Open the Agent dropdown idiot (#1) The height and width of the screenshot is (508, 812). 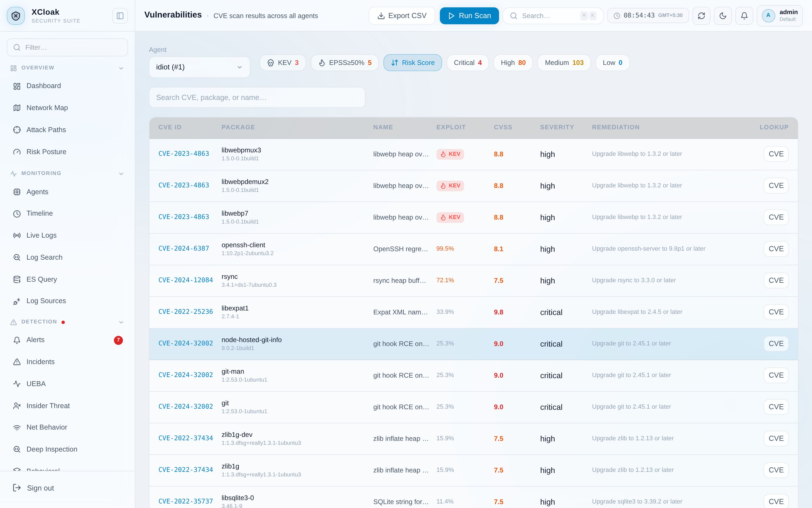pyautogui.click(x=200, y=67)
